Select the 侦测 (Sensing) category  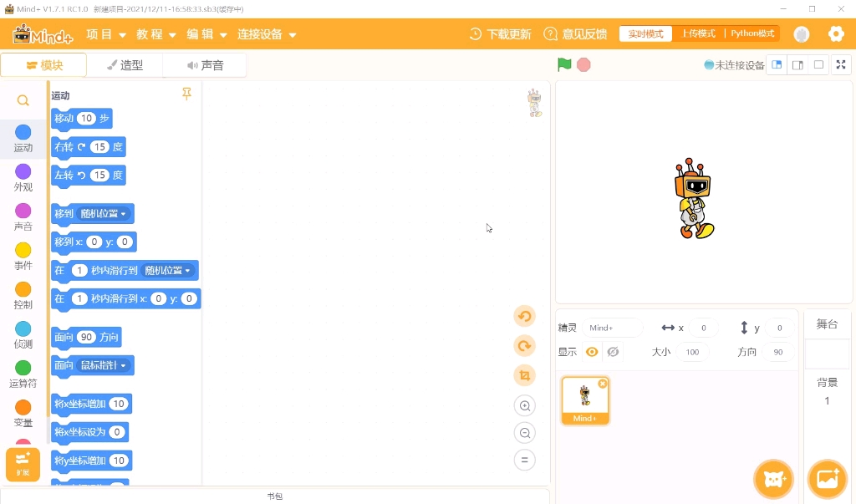pyautogui.click(x=23, y=335)
